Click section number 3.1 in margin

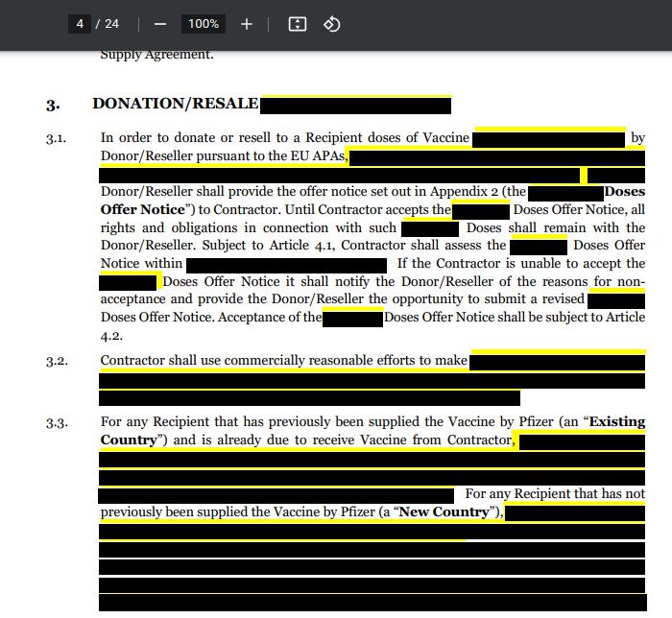point(56,139)
